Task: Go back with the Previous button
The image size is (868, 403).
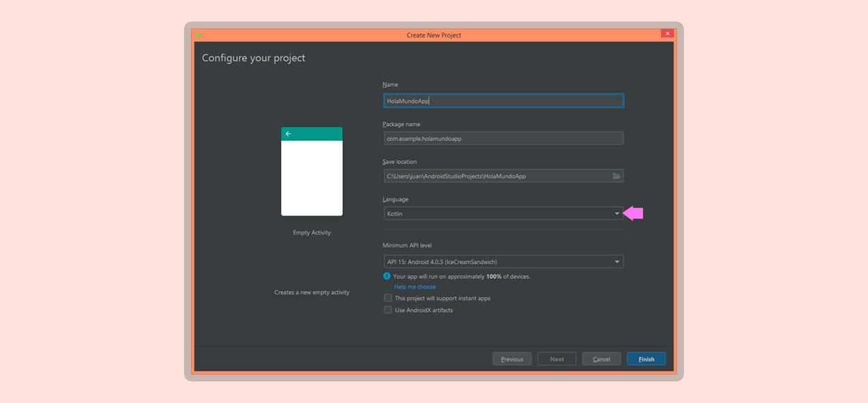Action: [x=512, y=359]
